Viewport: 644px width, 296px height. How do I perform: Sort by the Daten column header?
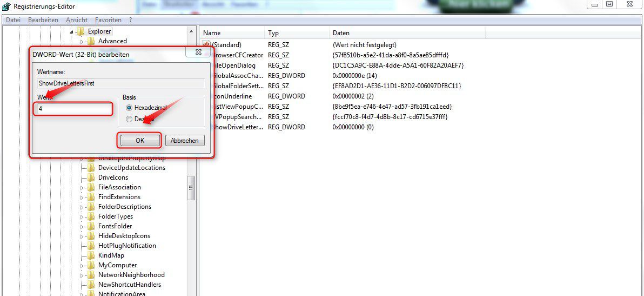tap(407, 33)
